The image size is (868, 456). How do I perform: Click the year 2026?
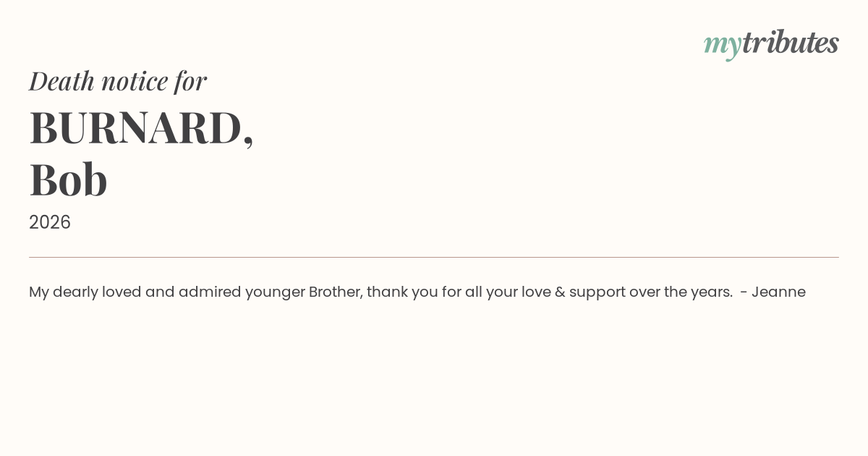pos(50,222)
